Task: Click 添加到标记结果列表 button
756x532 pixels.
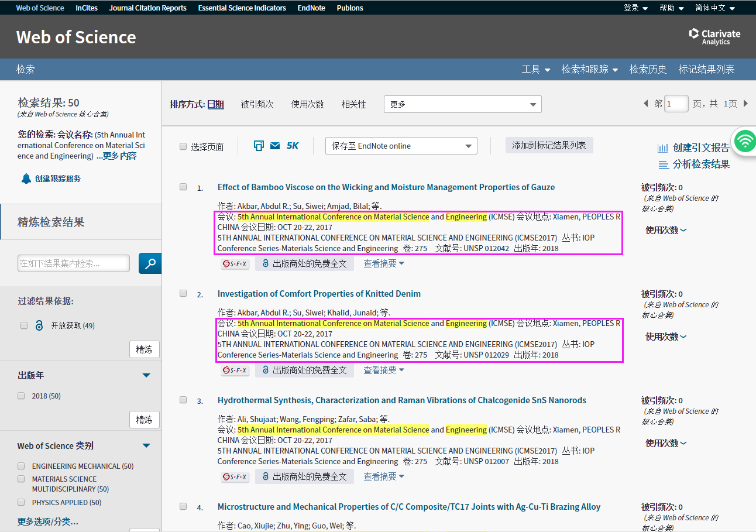Action: click(549, 145)
